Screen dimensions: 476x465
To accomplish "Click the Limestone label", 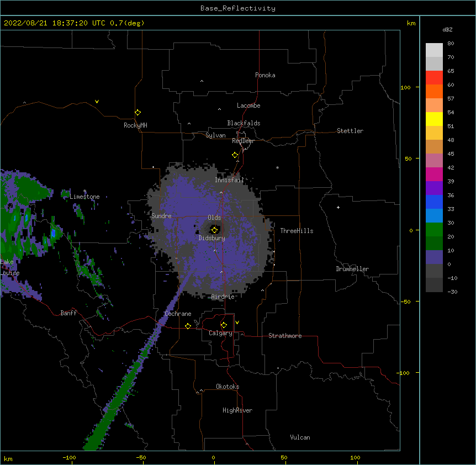I will point(84,197).
